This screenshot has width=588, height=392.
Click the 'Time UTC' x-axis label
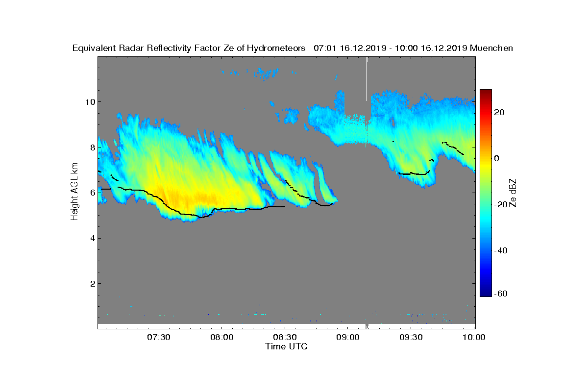[x=287, y=346]
